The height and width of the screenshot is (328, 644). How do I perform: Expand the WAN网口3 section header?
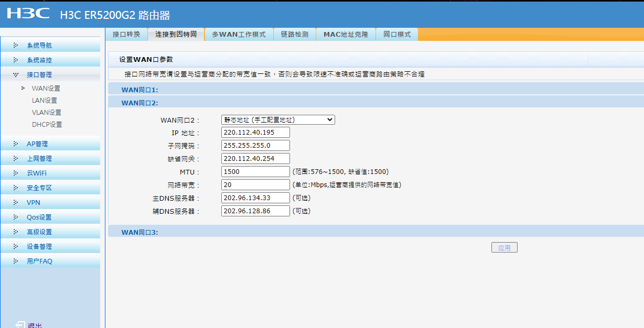[376, 232]
